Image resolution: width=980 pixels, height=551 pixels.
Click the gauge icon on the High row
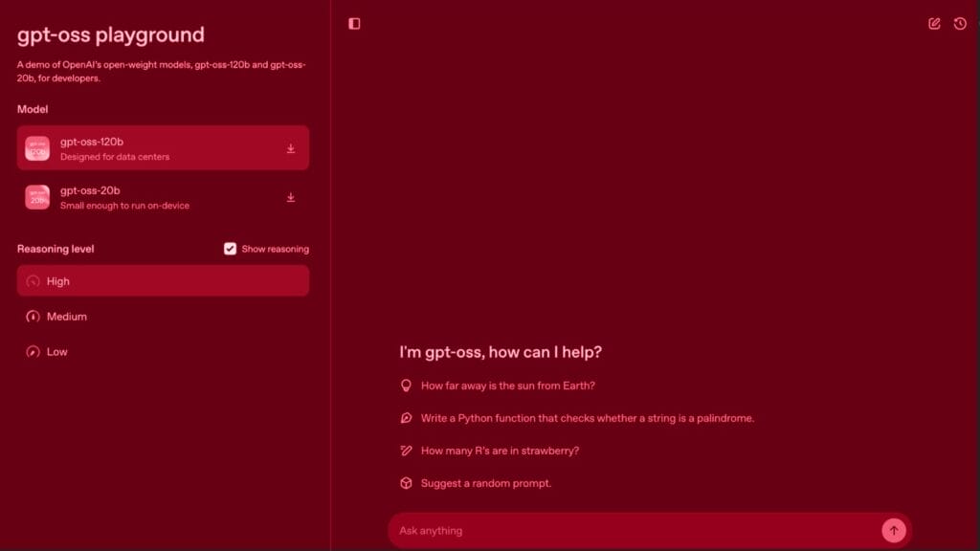[x=33, y=282]
